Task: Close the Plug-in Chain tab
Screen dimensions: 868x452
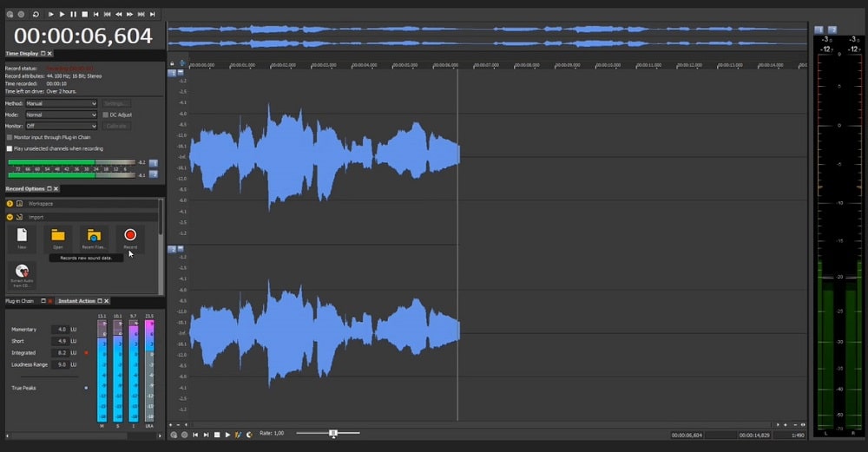Action: click(50, 301)
